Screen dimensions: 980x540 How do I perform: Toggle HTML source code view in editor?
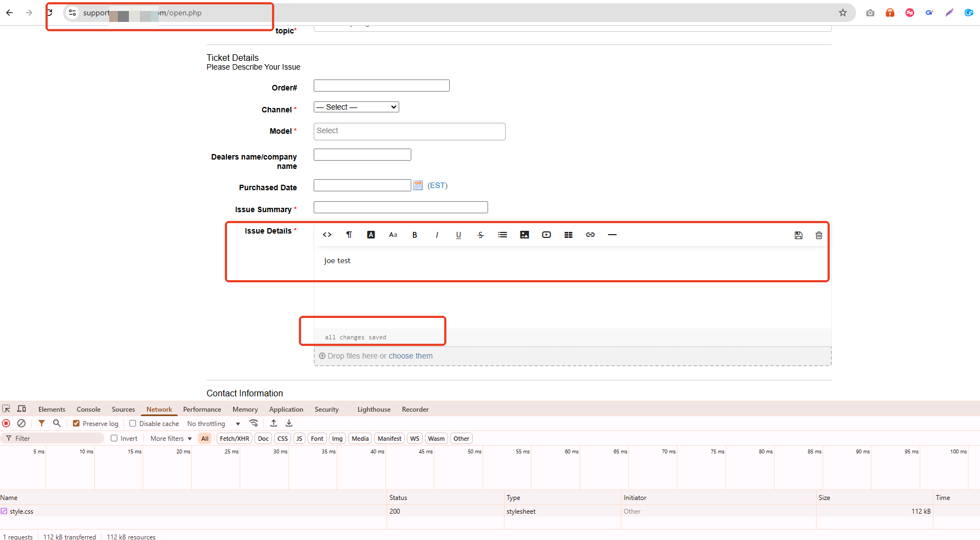(327, 235)
